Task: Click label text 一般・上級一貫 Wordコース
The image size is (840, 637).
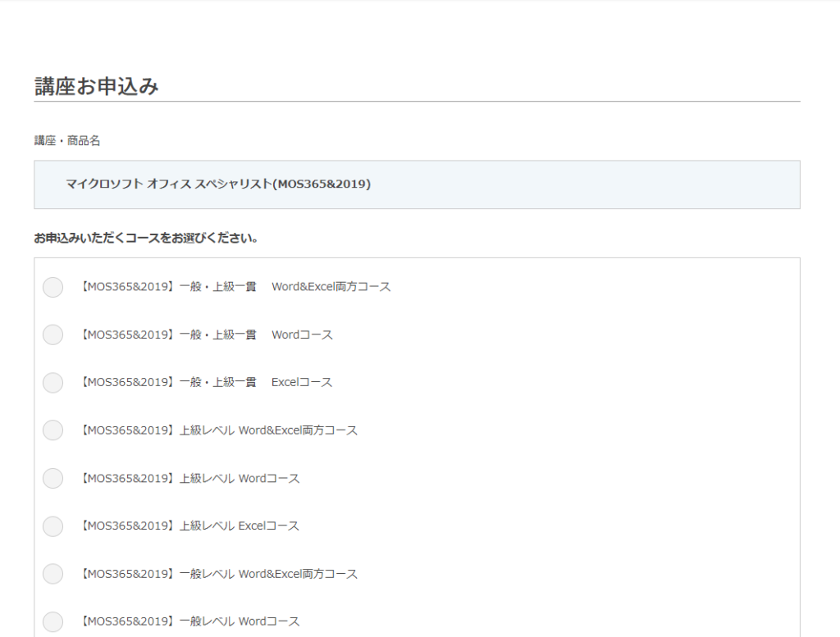Action: coord(206,335)
